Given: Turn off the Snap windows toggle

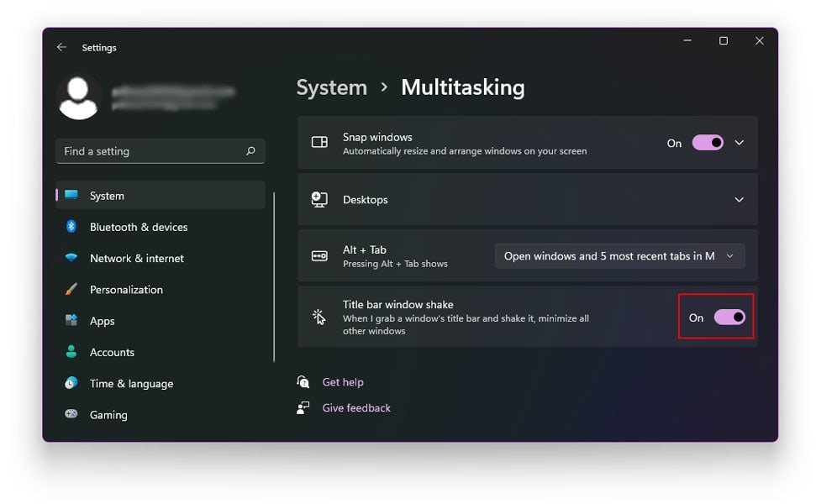Looking at the screenshot, I should pyautogui.click(x=708, y=143).
